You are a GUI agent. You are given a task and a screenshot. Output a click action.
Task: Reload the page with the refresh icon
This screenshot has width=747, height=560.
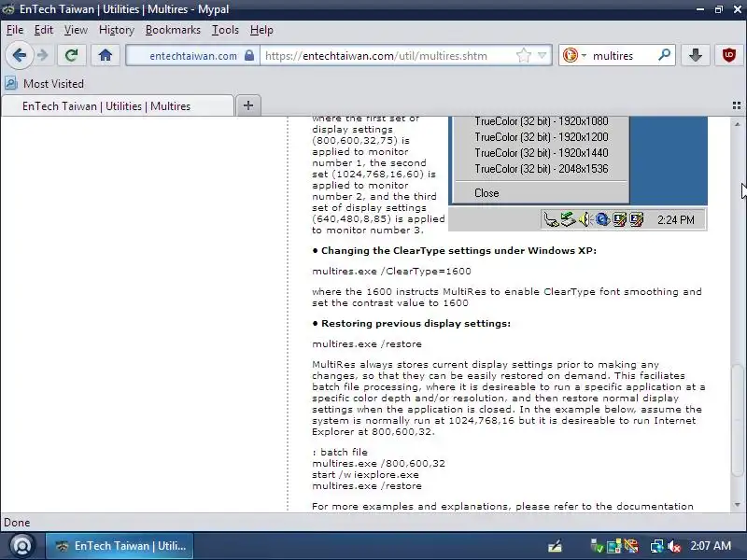pos(72,56)
